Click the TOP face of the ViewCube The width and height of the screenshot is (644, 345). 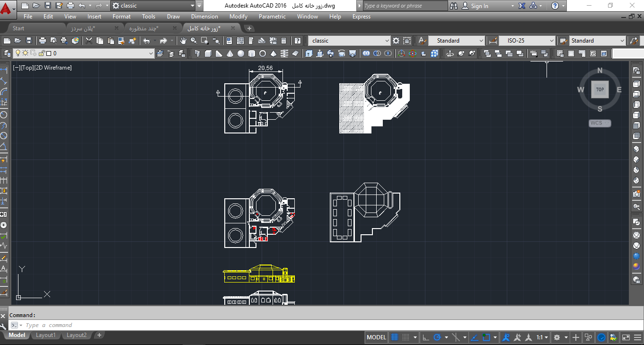pos(600,89)
